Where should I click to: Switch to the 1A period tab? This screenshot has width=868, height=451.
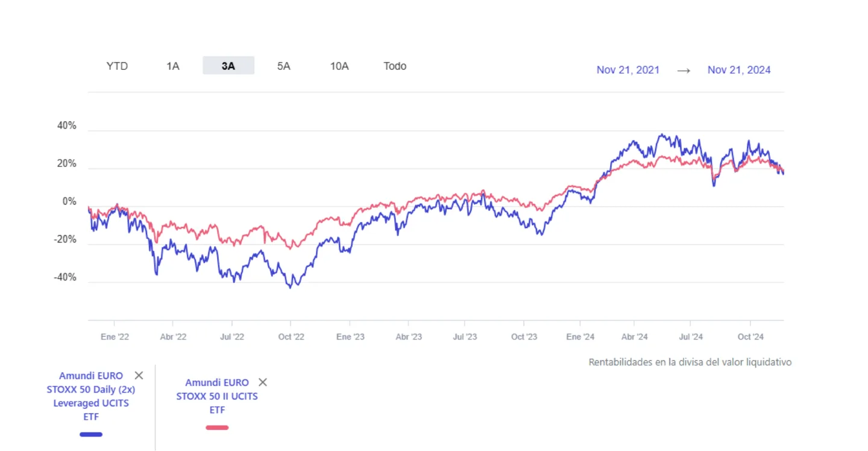(x=173, y=66)
